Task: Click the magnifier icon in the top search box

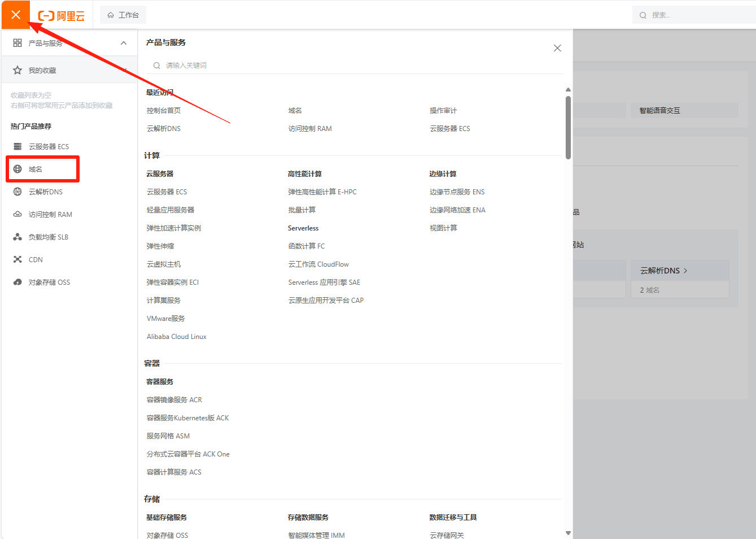Action: point(643,15)
